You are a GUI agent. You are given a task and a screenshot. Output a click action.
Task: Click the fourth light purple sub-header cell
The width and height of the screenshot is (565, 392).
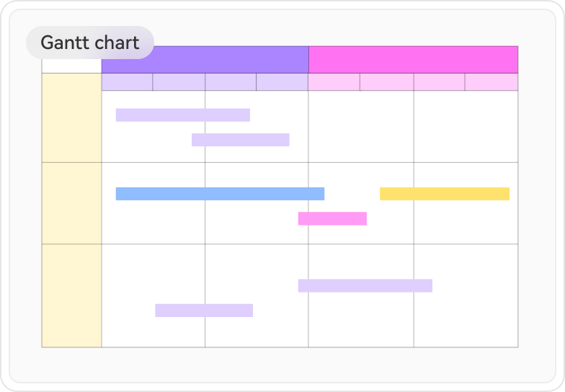click(282, 82)
